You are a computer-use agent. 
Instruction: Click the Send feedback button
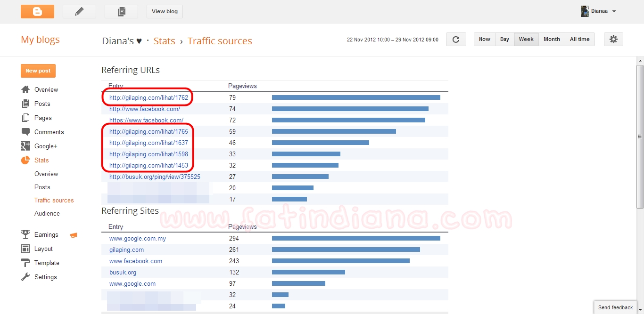pyautogui.click(x=615, y=307)
